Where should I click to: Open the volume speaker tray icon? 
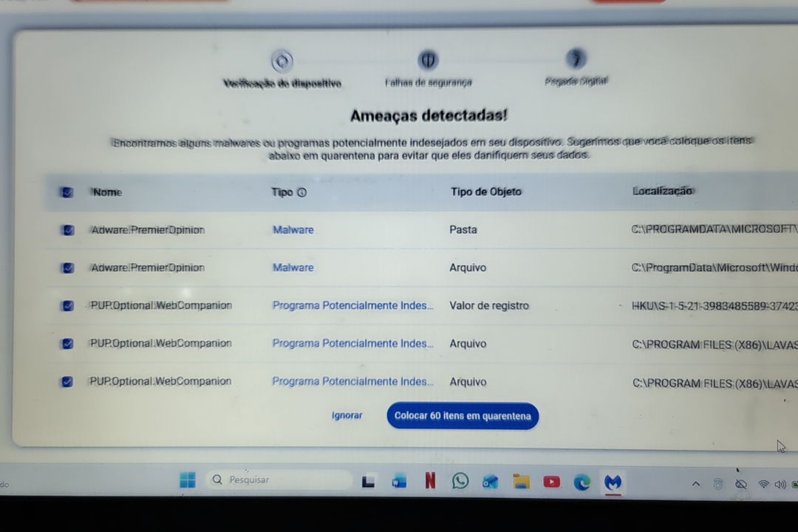pyautogui.click(x=780, y=484)
